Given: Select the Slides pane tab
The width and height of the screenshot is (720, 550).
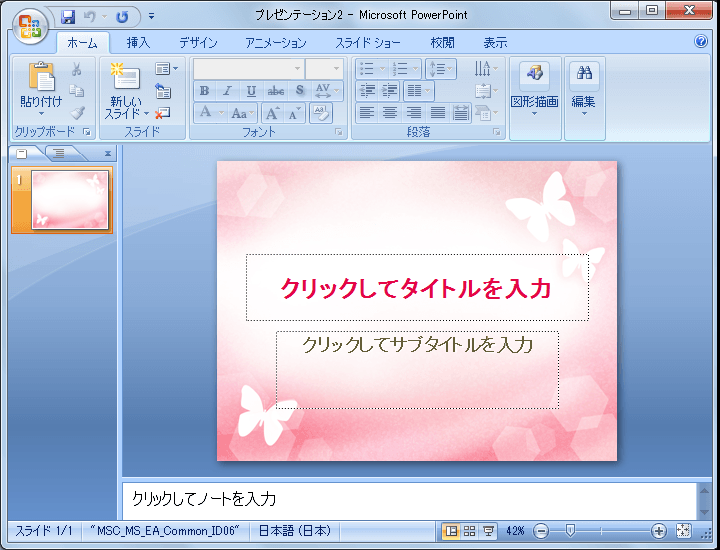Looking at the screenshot, I should (x=22, y=153).
